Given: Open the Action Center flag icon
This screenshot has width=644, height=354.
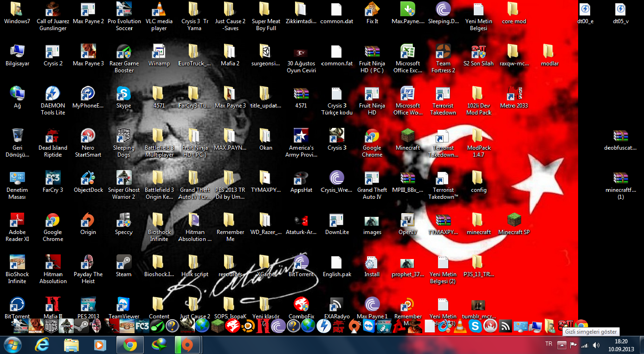Looking at the screenshot, I should (573, 345).
